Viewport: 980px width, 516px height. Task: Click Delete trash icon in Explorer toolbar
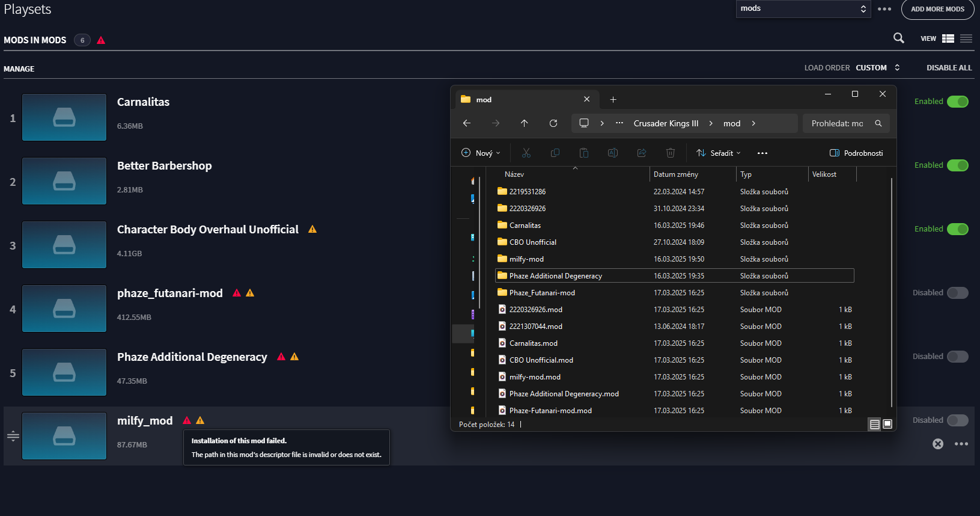pos(671,153)
